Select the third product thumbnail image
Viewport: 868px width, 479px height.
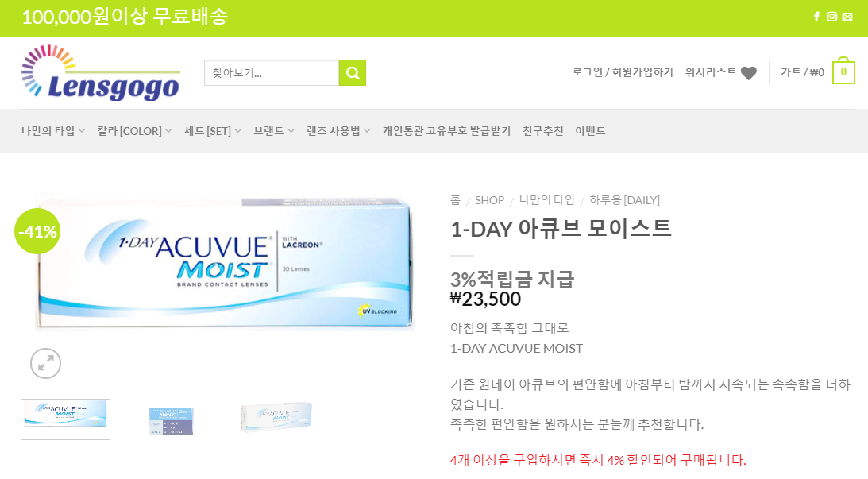(276, 417)
